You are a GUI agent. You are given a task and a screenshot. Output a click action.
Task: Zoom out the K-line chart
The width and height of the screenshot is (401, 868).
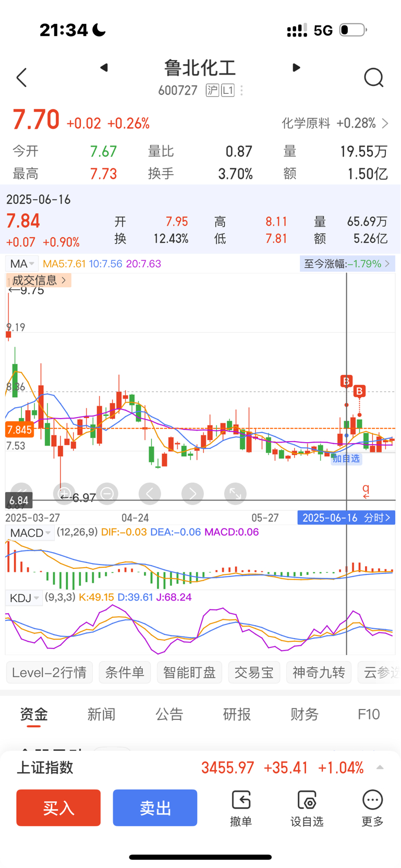click(107, 493)
